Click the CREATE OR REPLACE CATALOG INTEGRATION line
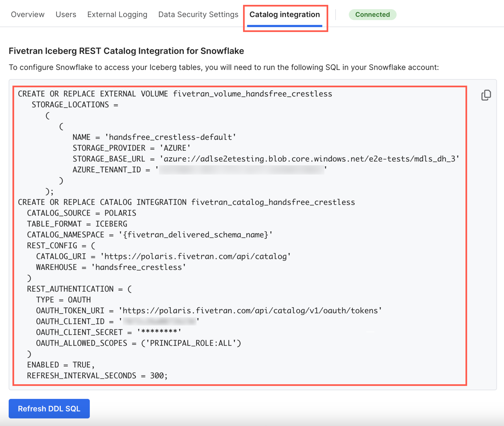 point(186,202)
